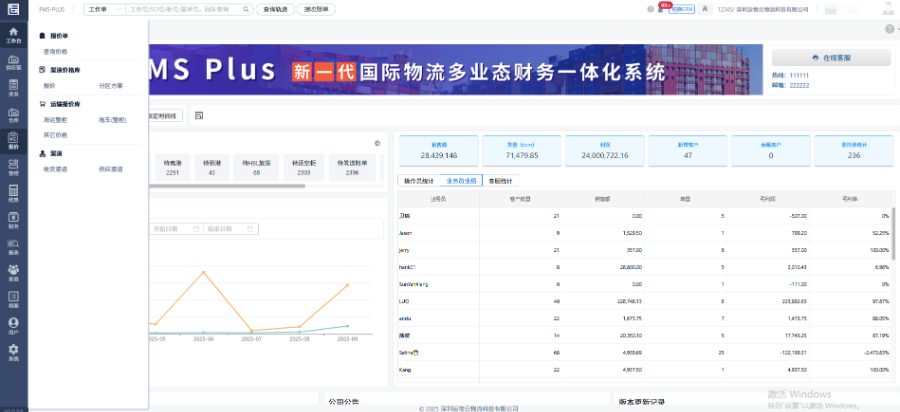The width and height of the screenshot is (900, 412).
Task: Expand the 工作单 search type dropdown
Action: coord(103,9)
